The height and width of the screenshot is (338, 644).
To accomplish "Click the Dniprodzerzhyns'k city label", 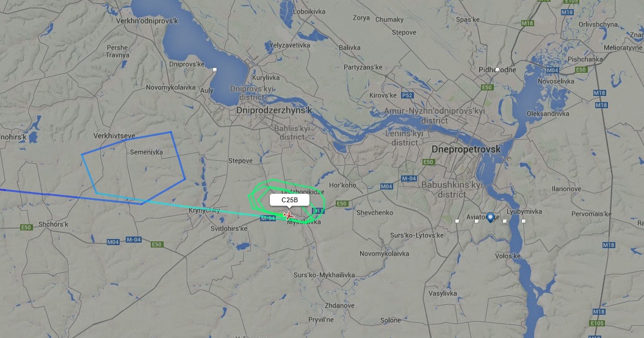I will click(x=274, y=111).
